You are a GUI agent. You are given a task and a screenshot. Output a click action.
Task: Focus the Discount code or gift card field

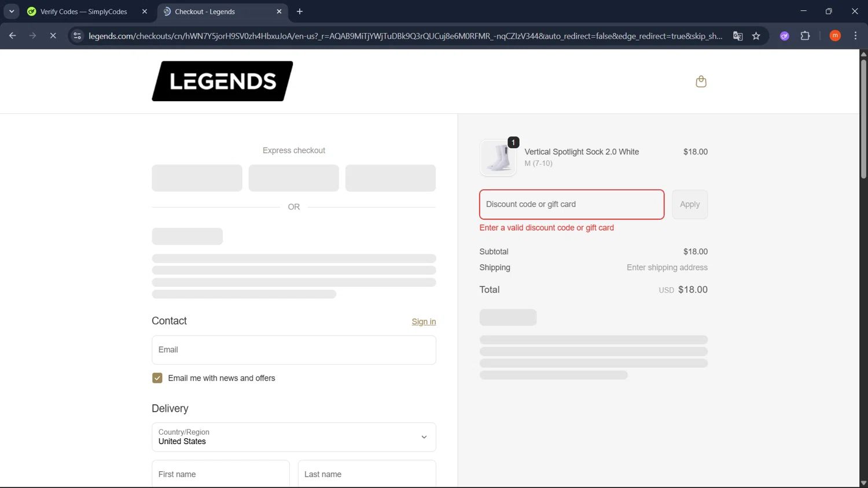pyautogui.click(x=572, y=204)
